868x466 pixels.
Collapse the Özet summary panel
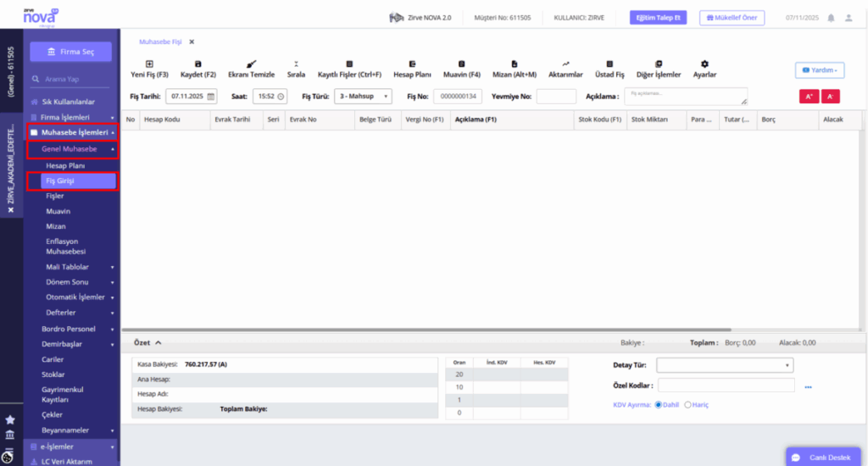coord(158,342)
